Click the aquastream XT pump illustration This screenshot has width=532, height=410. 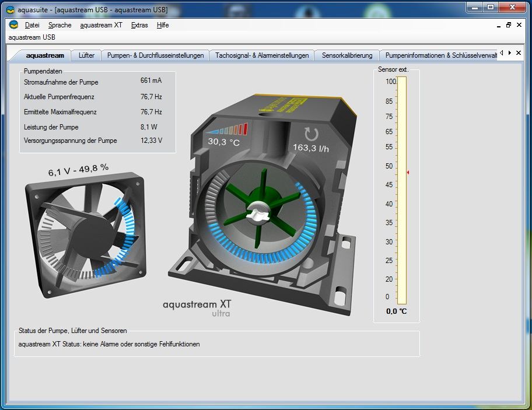[263, 205]
